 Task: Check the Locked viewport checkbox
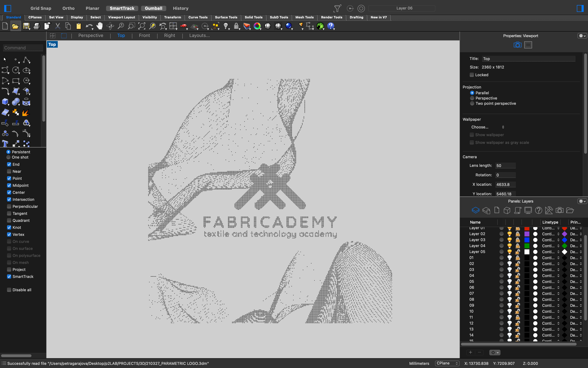[472, 75]
